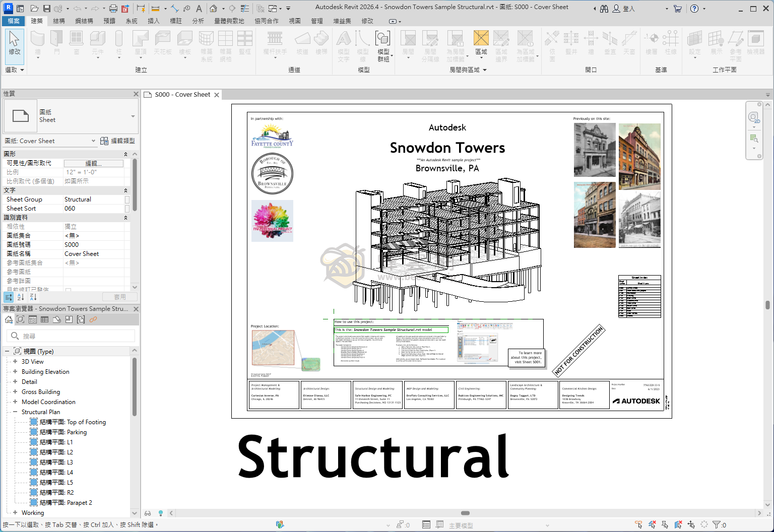Click the Text 'A' icon in quick access toolbar
This screenshot has width=774, height=532.
(x=199, y=9)
